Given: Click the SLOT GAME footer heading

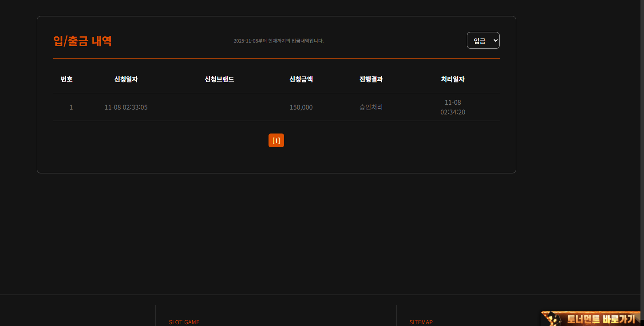Looking at the screenshot, I should pos(184,322).
